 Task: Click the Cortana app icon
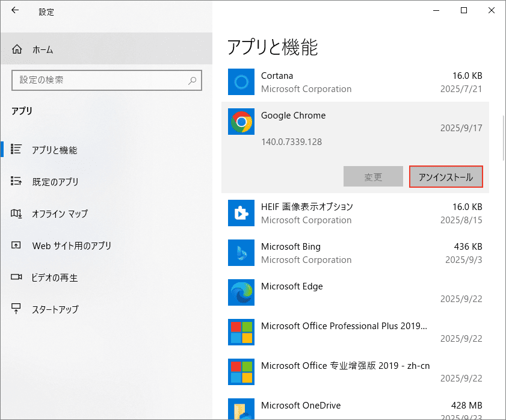click(x=241, y=82)
